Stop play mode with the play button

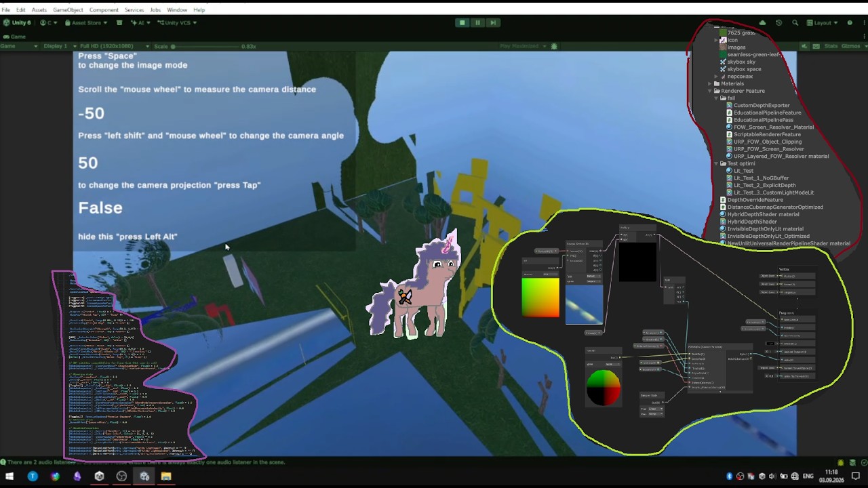[462, 22]
